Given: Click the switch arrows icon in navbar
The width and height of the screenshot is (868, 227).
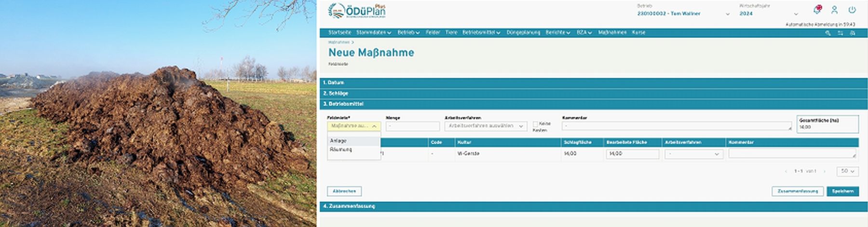Looking at the screenshot, I should pos(840,33).
